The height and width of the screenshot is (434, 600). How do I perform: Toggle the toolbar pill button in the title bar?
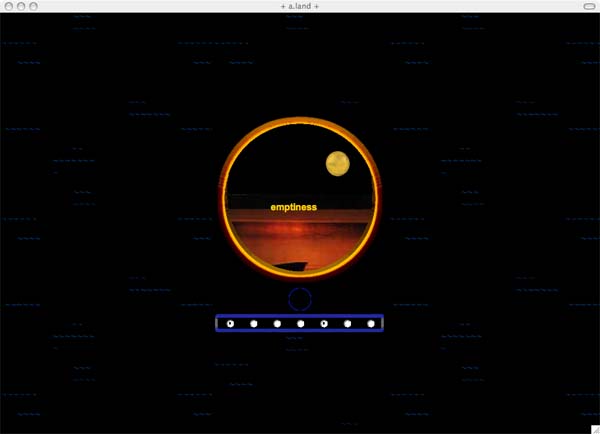click(589, 6)
